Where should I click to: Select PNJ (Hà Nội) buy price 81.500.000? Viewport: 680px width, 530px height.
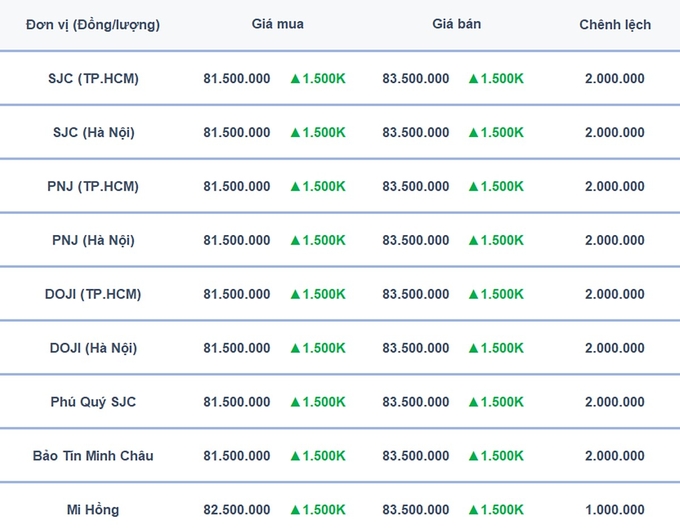(x=237, y=240)
